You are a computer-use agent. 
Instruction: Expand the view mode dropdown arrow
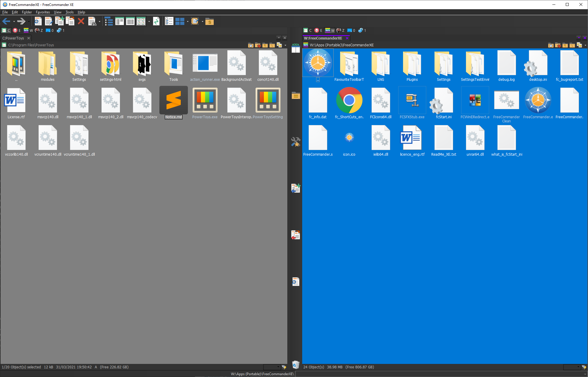(149, 21)
